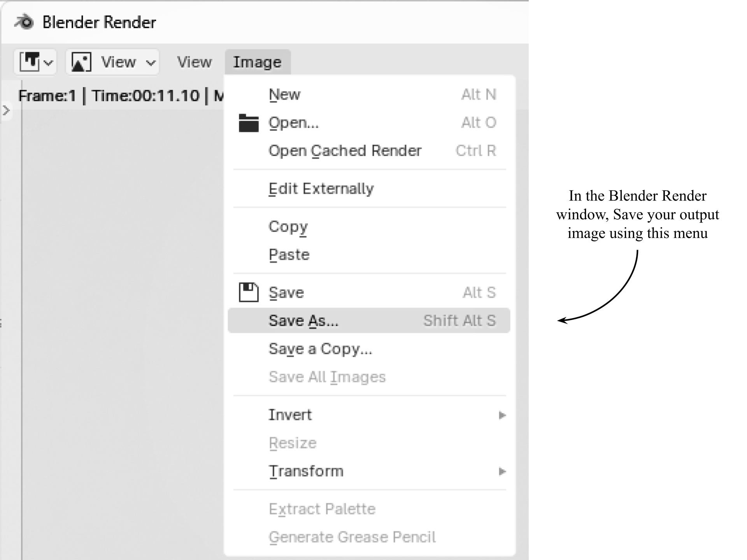Viewport: 747px width, 560px height.
Task: Copy the rendered image
Action: coord(288,227)
